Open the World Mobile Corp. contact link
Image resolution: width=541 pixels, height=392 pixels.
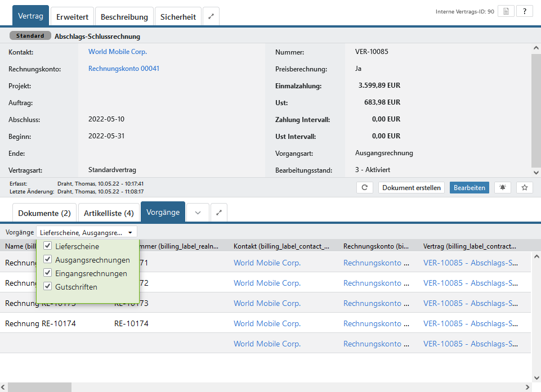pos(118,52)
